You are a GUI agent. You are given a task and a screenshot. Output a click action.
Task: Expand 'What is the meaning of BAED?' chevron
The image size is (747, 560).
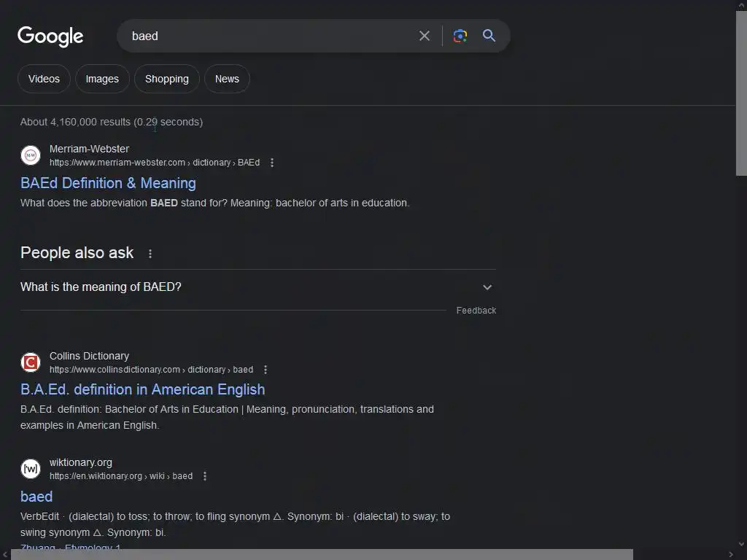(x=487, y=287)
